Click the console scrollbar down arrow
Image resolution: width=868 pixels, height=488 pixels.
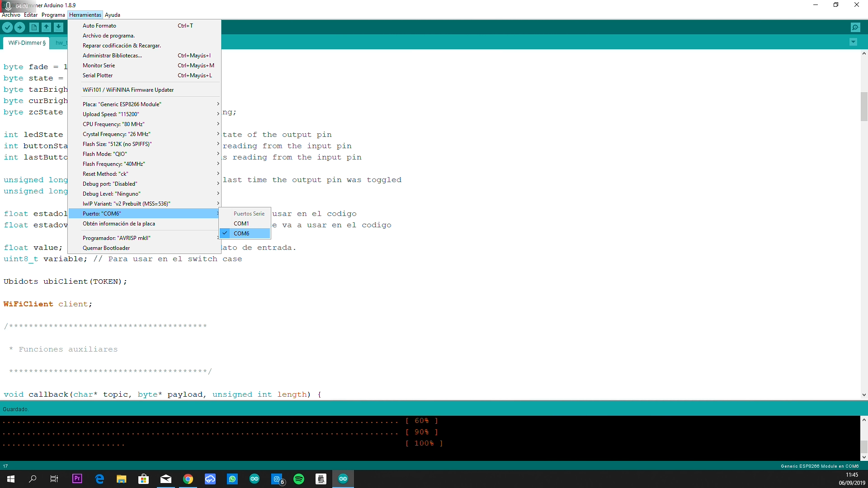(x=864, y=457)
